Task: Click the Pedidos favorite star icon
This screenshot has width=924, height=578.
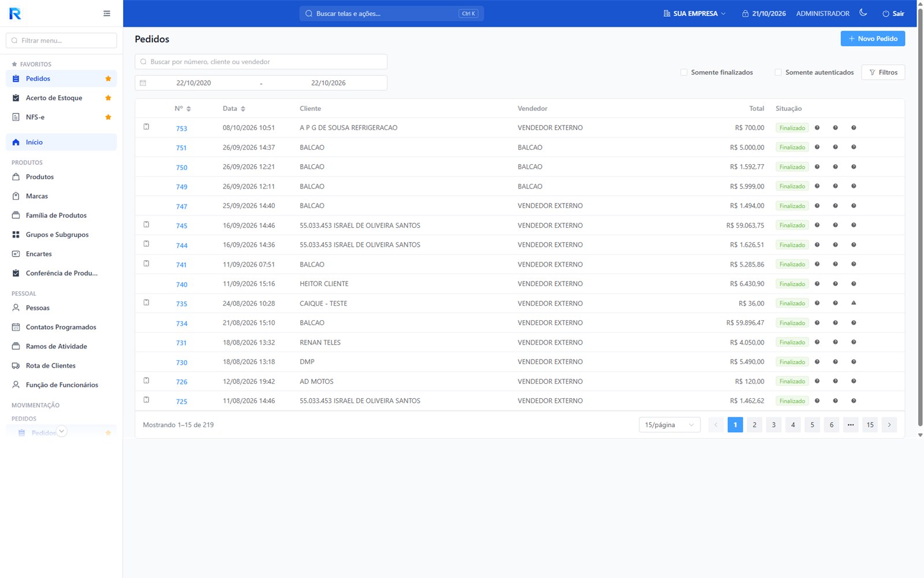Action: click(108, 79)
